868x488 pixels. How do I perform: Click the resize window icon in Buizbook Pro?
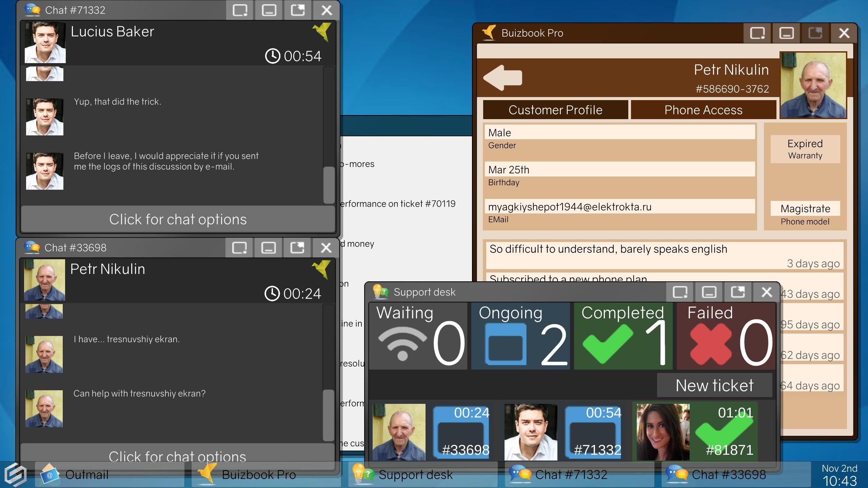click(757, 33)
